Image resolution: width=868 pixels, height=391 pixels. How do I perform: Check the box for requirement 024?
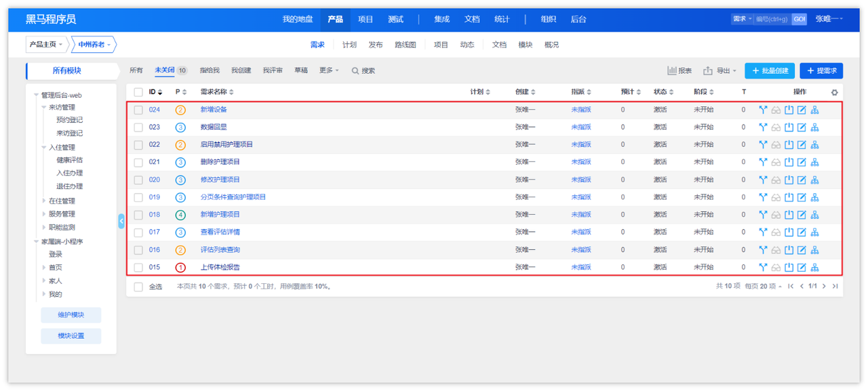click(138, 110)
